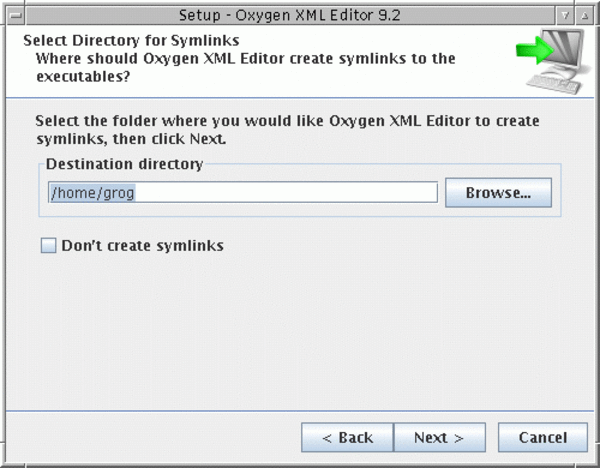
Task: Click the Don't create symlinks label text
Action: [x=142, y=246]
